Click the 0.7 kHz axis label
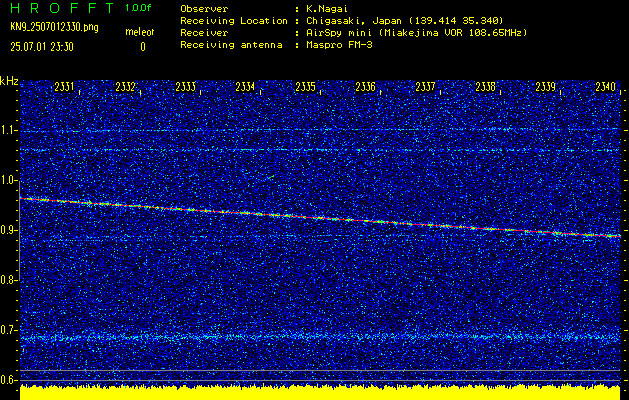This screenshot has height=400, width=629. (7, 330)
